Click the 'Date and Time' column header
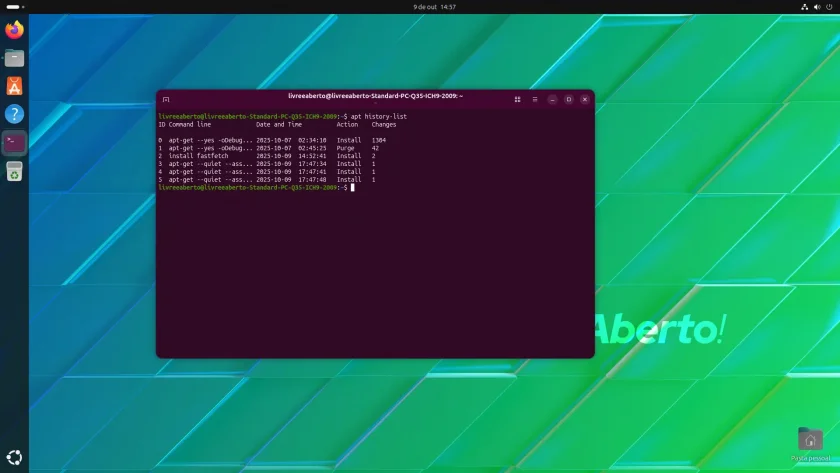Viewport: 840px width, 473px height. pyautogui.click(x=279, y=124)
